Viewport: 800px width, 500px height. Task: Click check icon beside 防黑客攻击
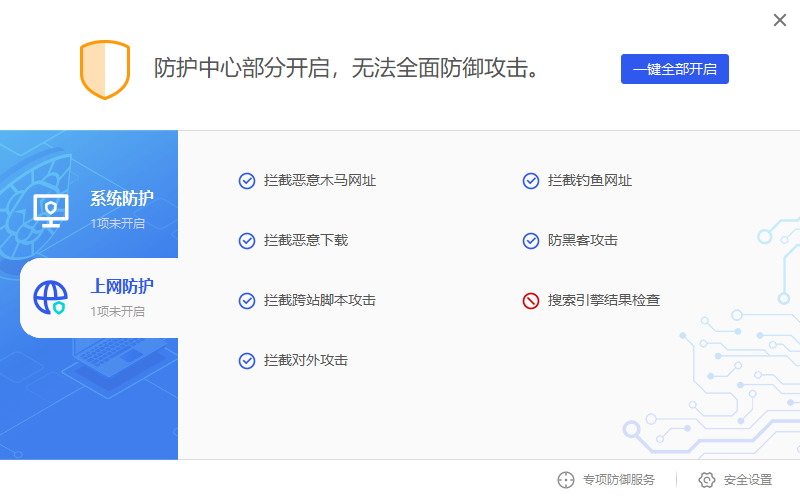pyautogui.click(x=531, y=241)
